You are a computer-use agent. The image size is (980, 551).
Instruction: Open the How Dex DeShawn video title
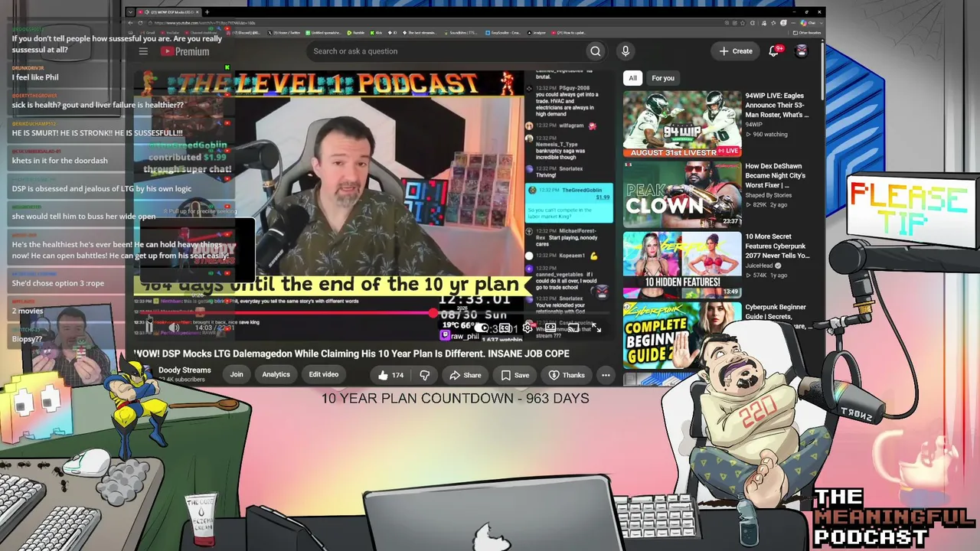[776, 176]
